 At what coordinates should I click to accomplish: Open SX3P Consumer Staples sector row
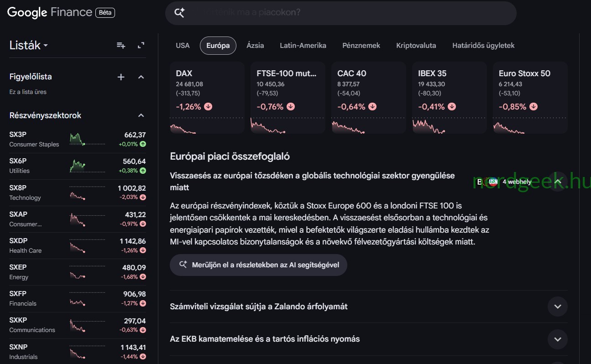pyautogui.click(x=78, y=140)
